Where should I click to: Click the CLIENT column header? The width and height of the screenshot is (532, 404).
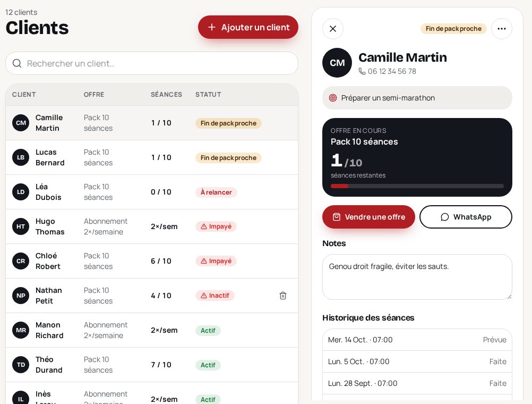24,95
